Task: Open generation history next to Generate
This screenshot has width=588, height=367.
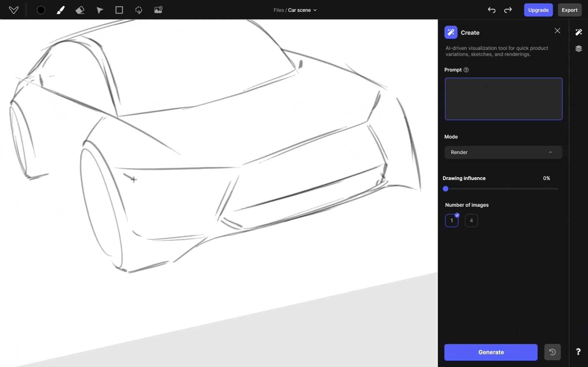Action: click(x=552, y=352)
